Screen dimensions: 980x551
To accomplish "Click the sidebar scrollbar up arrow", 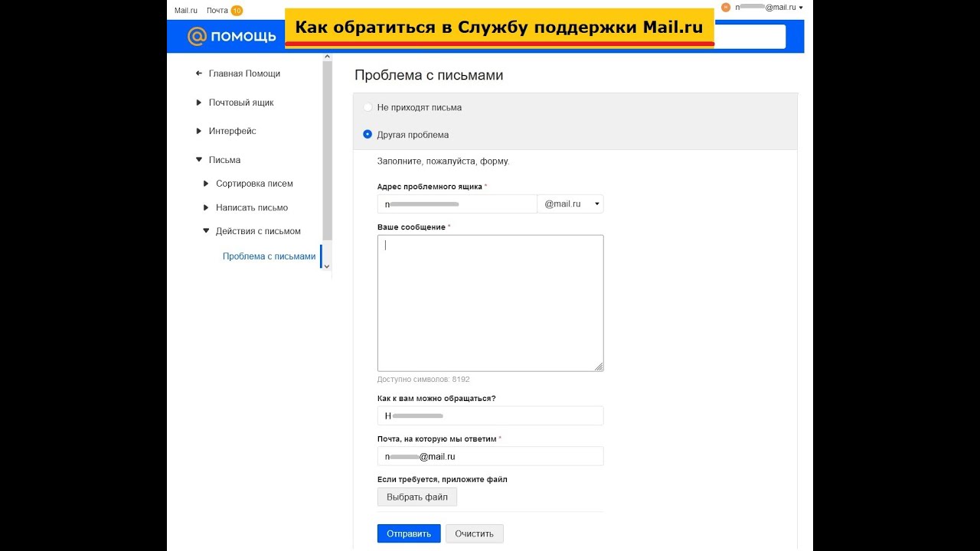I will 328,57.
